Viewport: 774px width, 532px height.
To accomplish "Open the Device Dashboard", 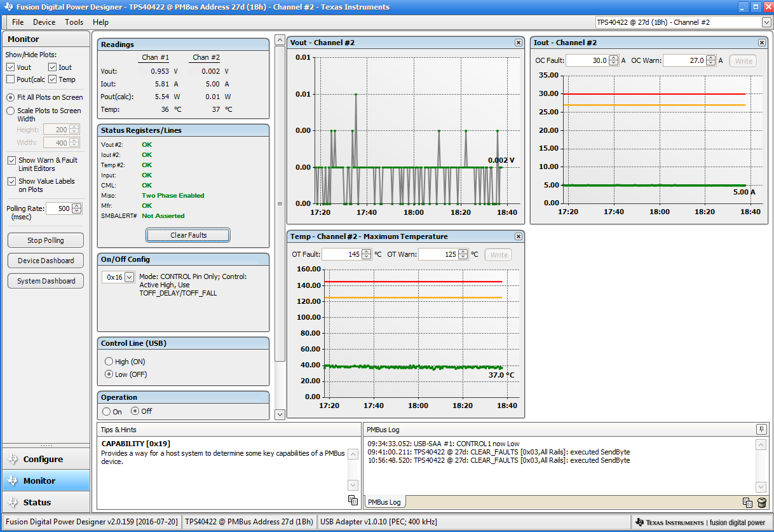I will (46, 261).
